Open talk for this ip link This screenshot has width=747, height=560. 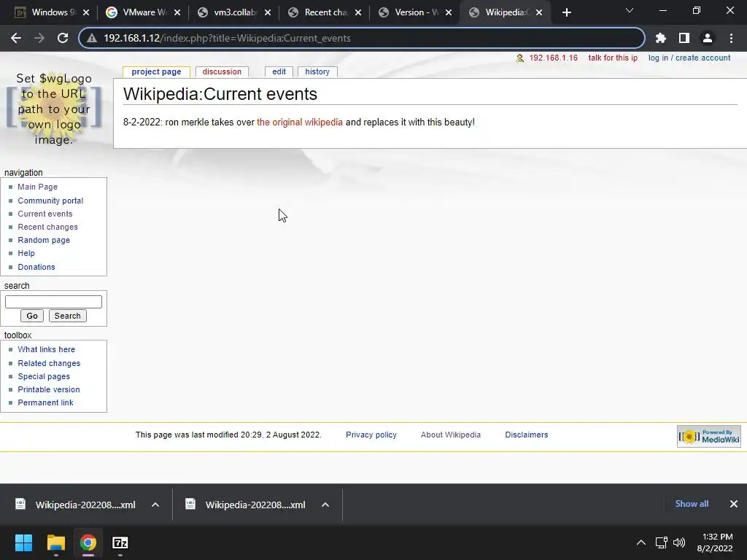tap(613, 58)
